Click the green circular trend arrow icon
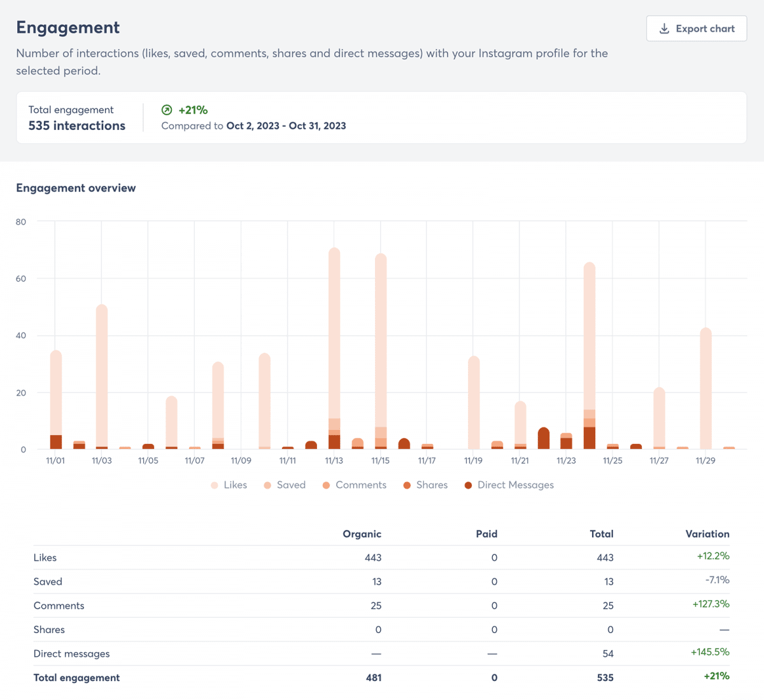Screen dimensions: 764x700 click(166, 110)
